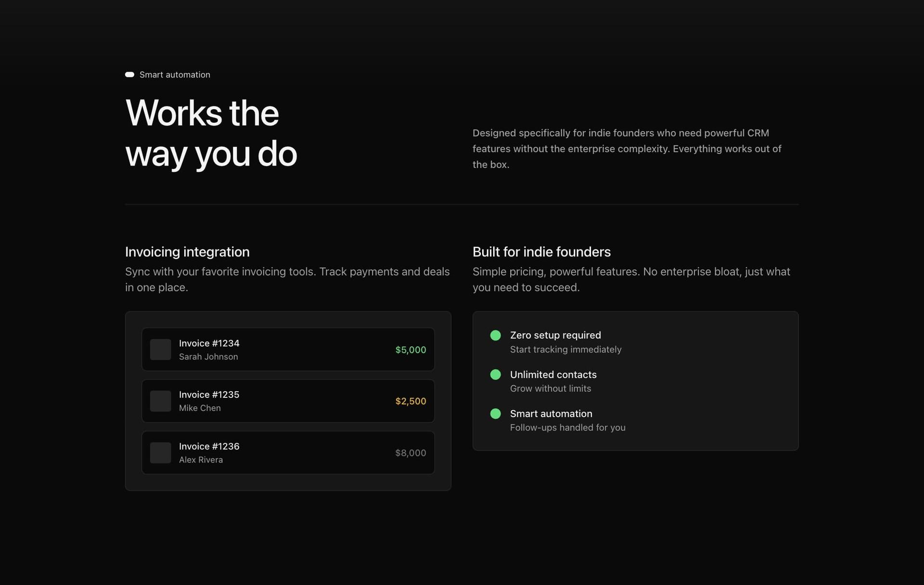Image resolution: width=924 pixels, height=585 pixels.
Task: Click the green dot beside Zero setup required
Action: point(495,335)
